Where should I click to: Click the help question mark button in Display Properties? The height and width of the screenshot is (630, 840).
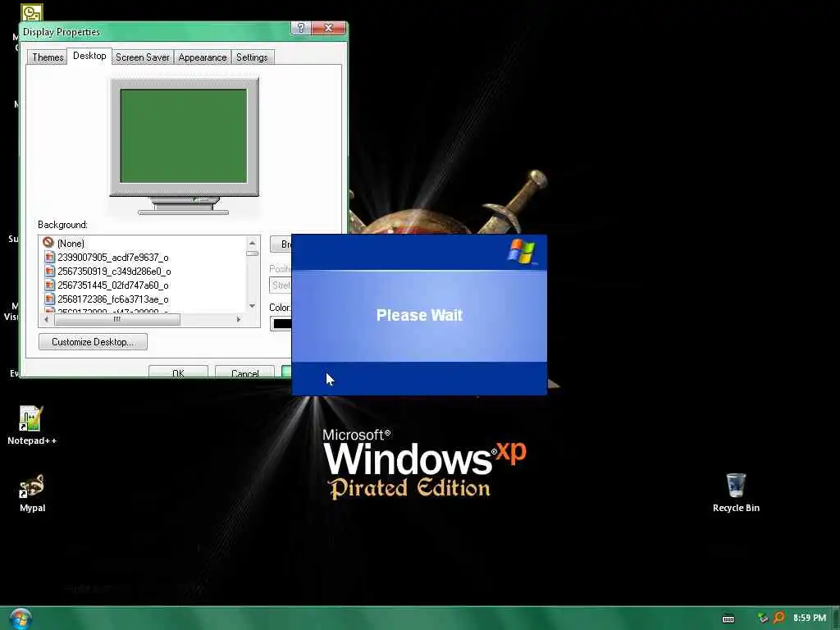(300, 28)
